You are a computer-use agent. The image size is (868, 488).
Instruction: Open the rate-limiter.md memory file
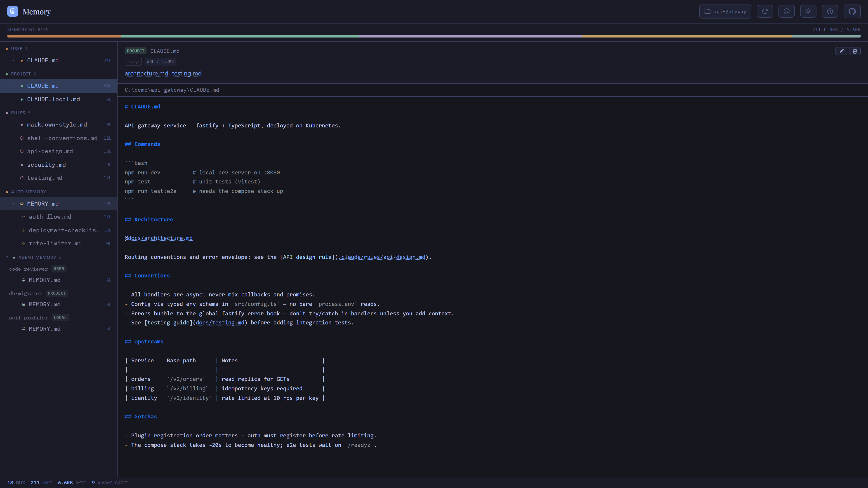pyautogui.click(x=59, y=244)
